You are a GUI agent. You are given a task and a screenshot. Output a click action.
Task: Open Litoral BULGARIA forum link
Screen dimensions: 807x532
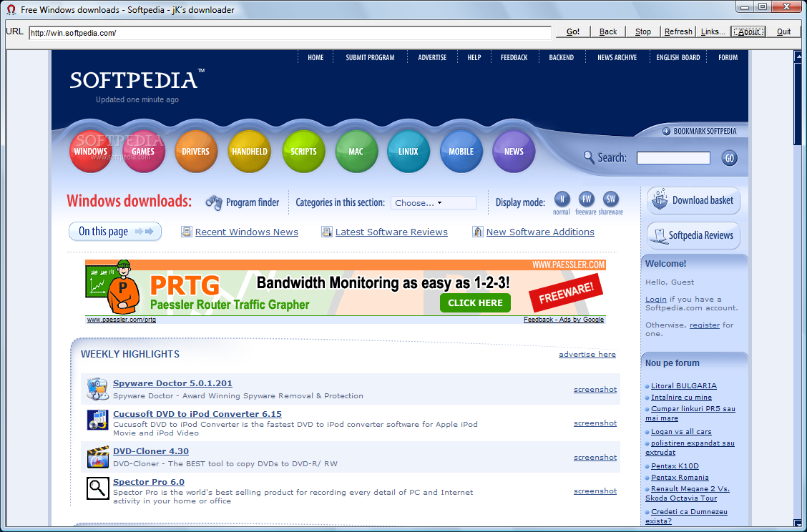click(683, 386)
